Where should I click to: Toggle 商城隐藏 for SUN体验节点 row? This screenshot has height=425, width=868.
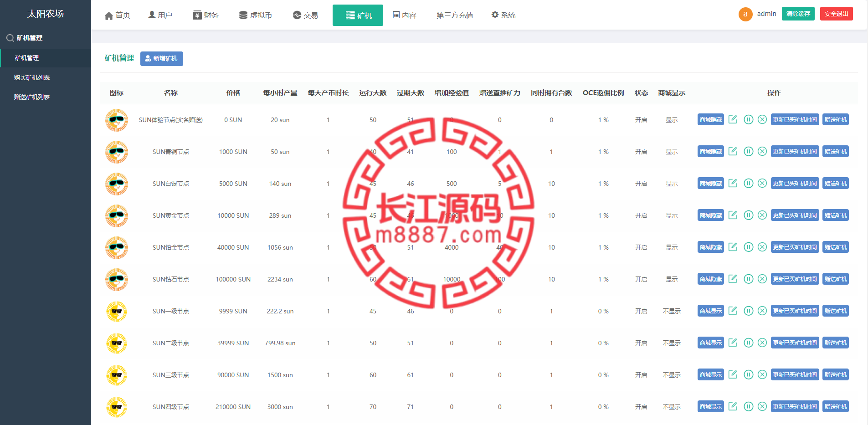(x=711, y=120)
